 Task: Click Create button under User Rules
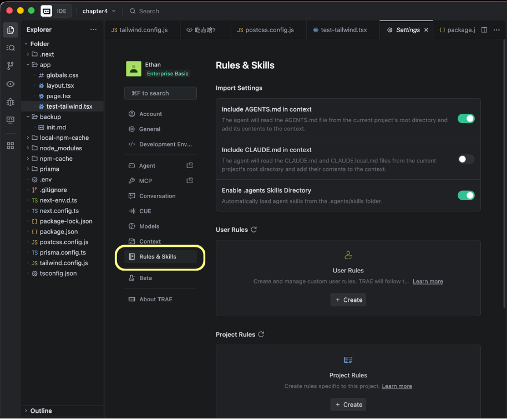coord(348,300)
